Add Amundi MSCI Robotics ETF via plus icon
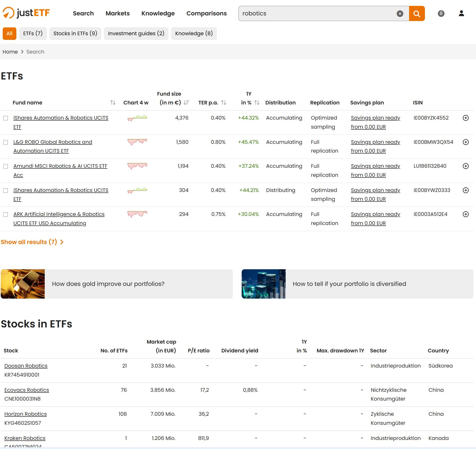The width and height of the screenshot is (476, 449). click(466, 166)
